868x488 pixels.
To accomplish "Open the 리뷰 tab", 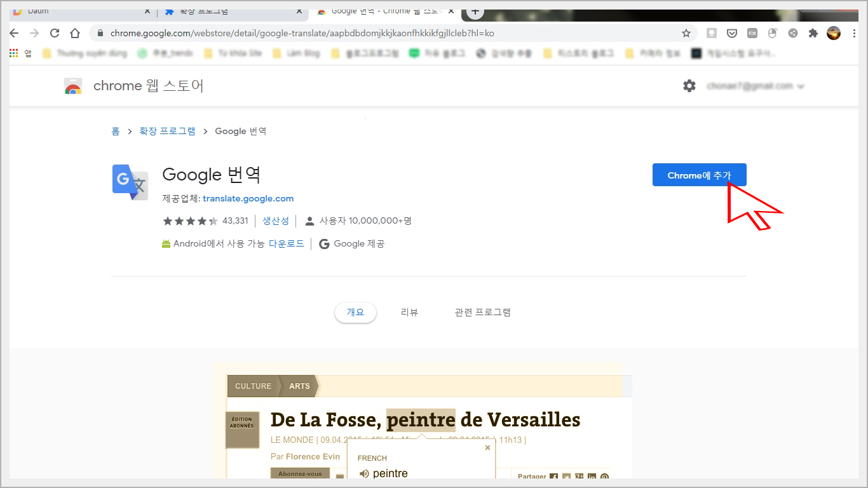I will point(409,312).
